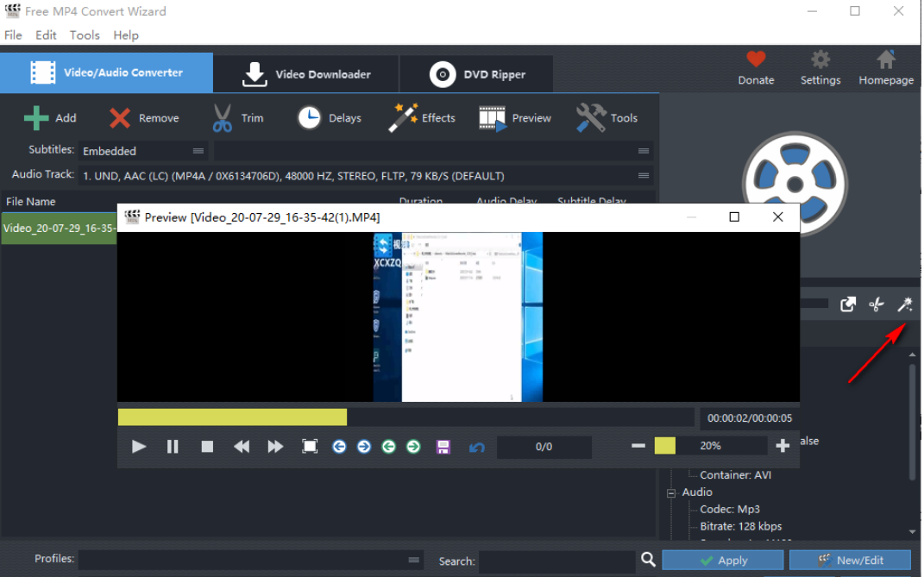The image size is (924, 577).
Task: Click the blue undo arrow icon
Action: (477, 448)
